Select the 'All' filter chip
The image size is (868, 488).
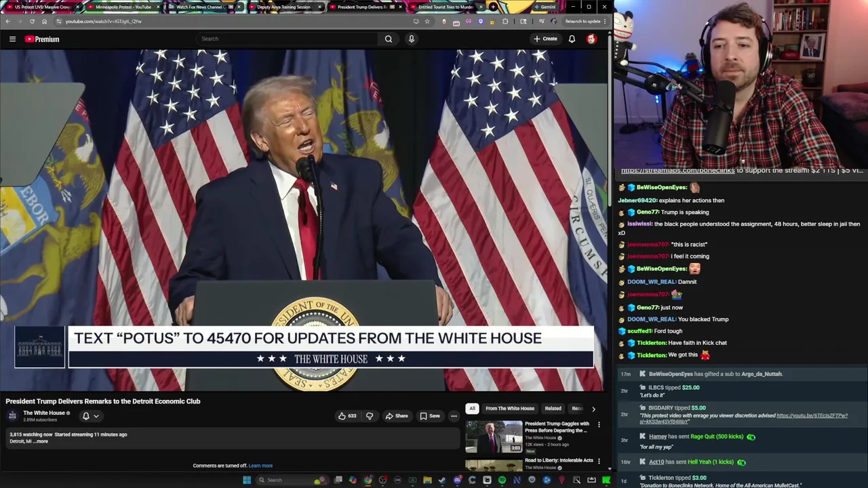tap(472, 409)
